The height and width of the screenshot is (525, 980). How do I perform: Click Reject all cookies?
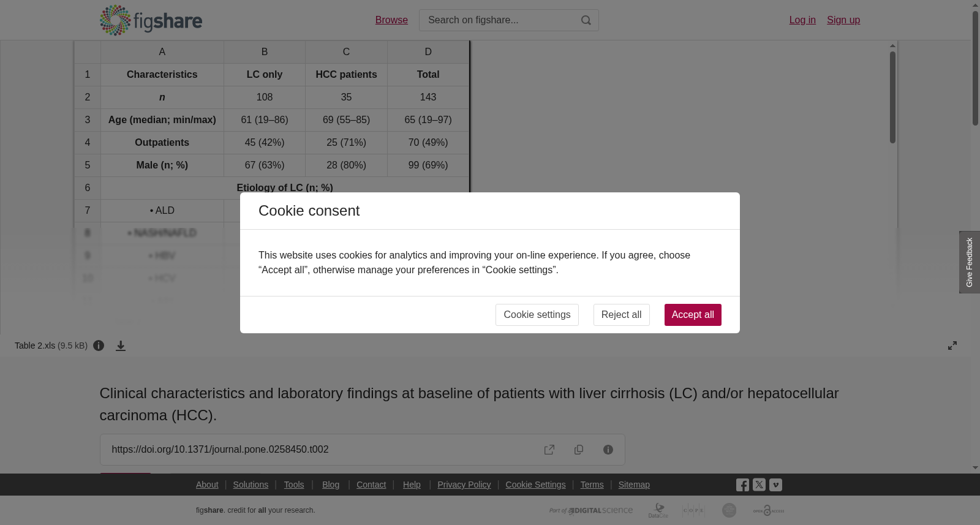(621, 315)
